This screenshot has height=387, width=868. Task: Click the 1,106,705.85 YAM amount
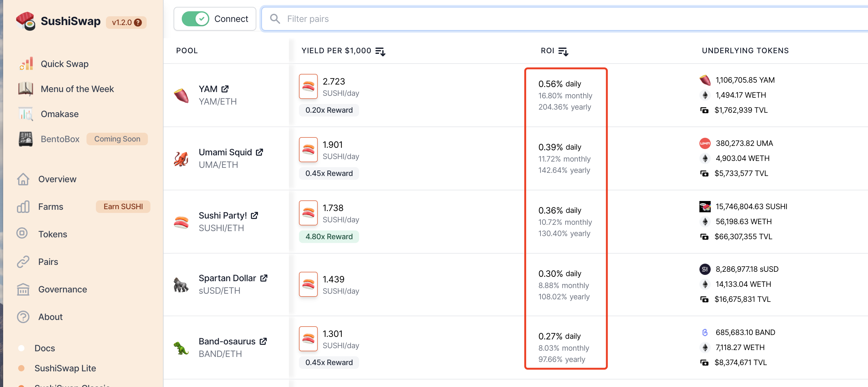[745, 80]
